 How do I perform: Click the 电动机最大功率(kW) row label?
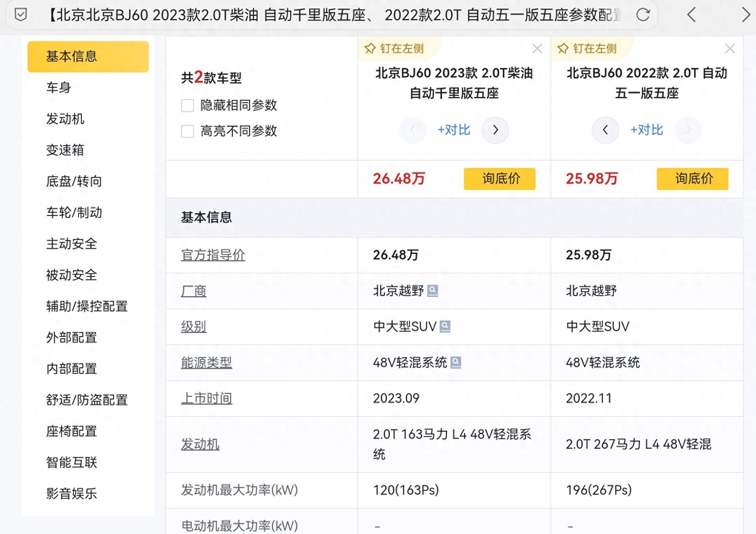click(x=240, y=526)
